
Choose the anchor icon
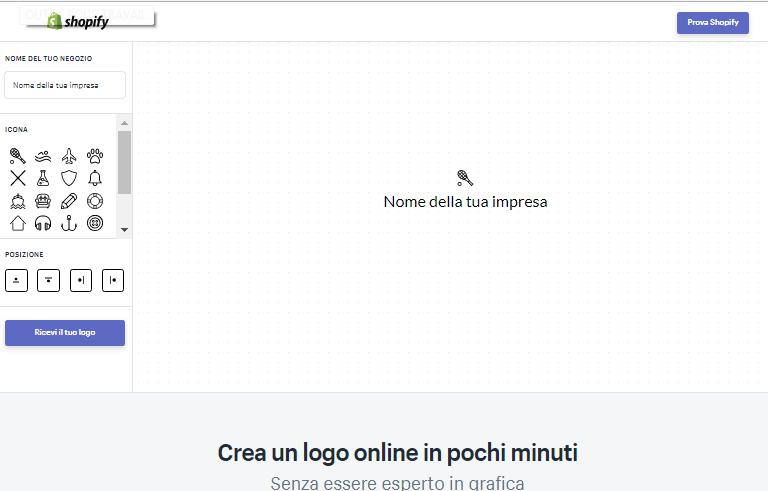69,223
